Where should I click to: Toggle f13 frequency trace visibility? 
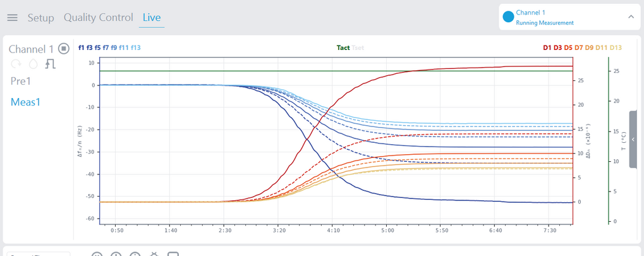click(135, 47)
